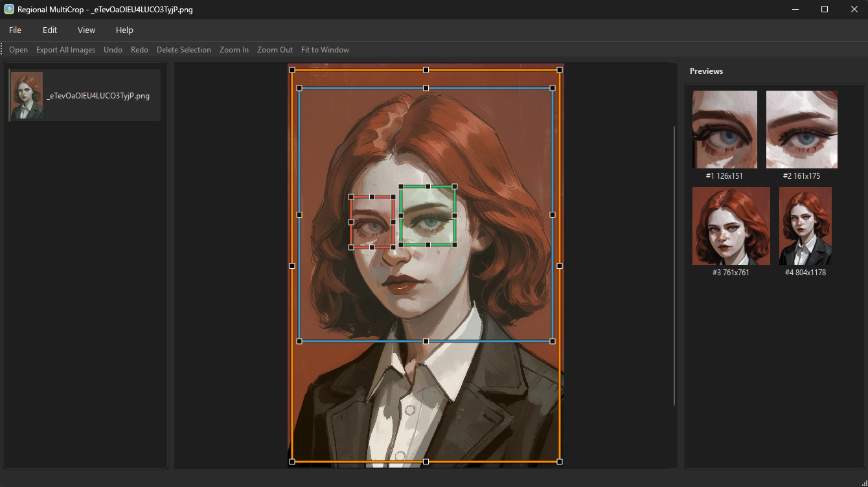Click top-left handle of green crop box
Screen dimensions: 868x487
coord(401,187)
